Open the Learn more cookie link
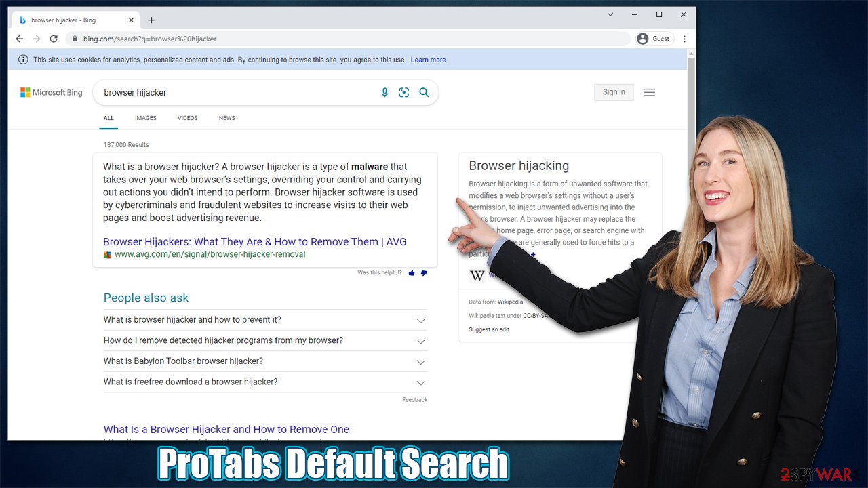Image resolution: width=868 pixels, height=488 pixels. pyautogui.click(x=428, y=60)
